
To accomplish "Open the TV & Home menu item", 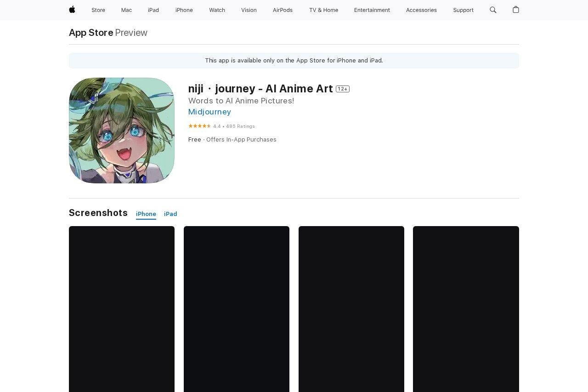I will point(323,10).
